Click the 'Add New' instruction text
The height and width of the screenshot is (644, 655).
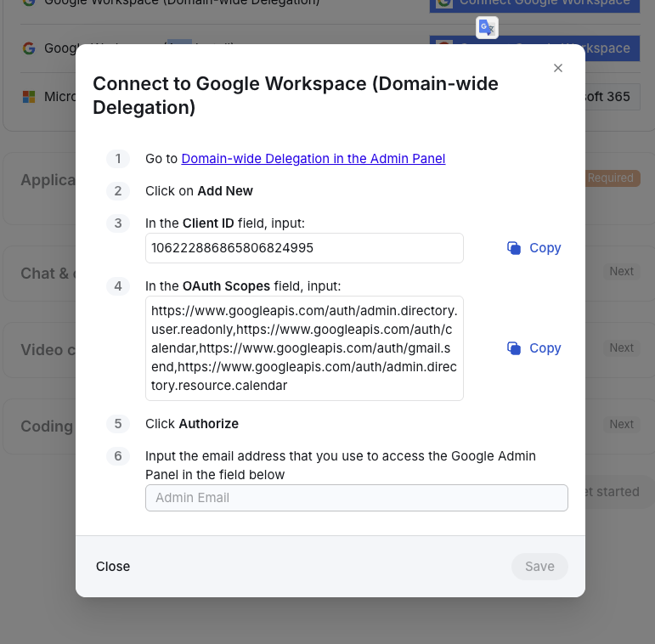pos(225,191)
